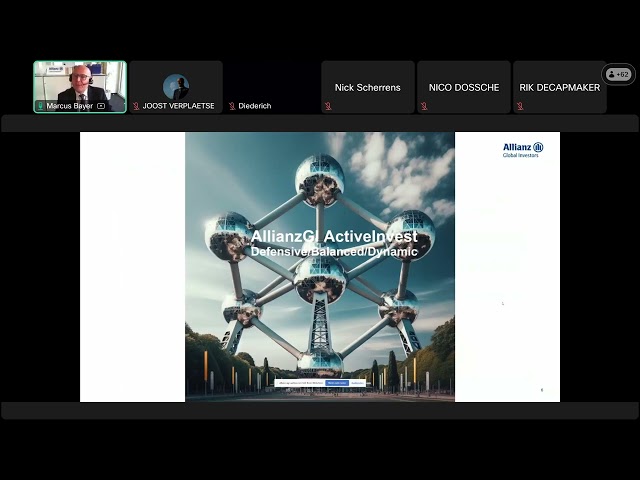Screen dimensions: 640x480
Task: Click the muted mic icon on NICO DOSSCHE tile
Action: coord(424,107)
